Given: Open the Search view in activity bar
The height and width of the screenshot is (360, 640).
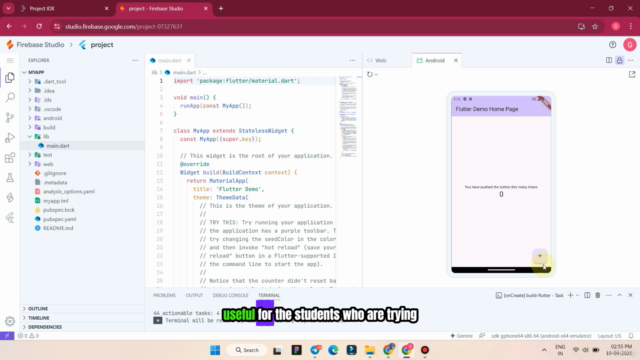Looking at the screenshot, I should pyautogui.click(x=10, y=98).
